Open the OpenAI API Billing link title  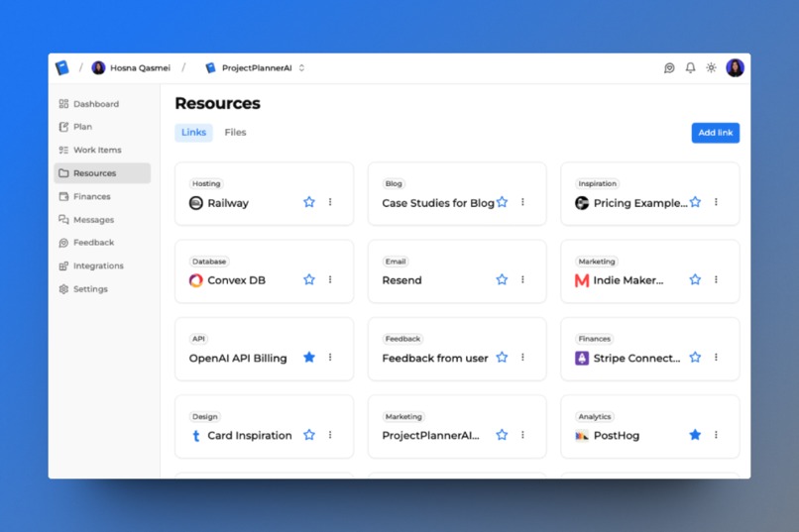(238, 359)
